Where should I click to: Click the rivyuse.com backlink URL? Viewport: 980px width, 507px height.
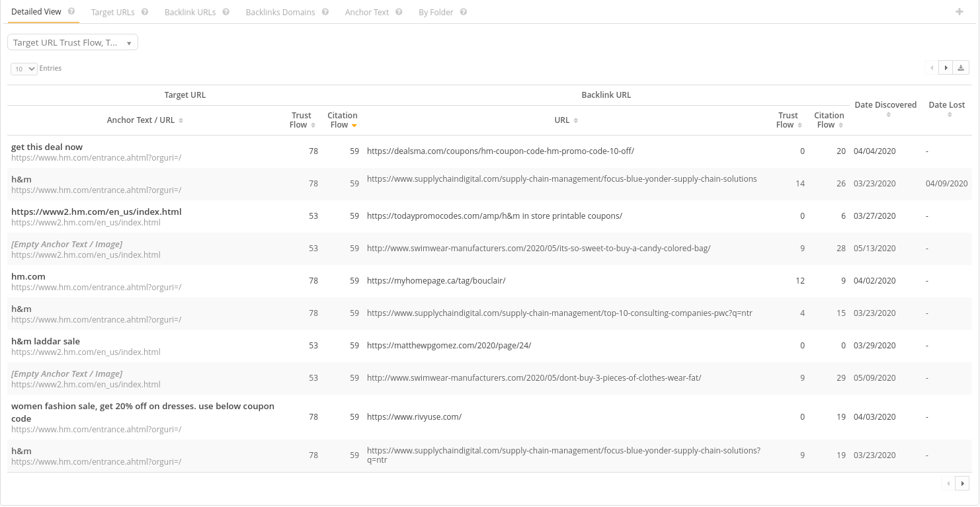415,417
